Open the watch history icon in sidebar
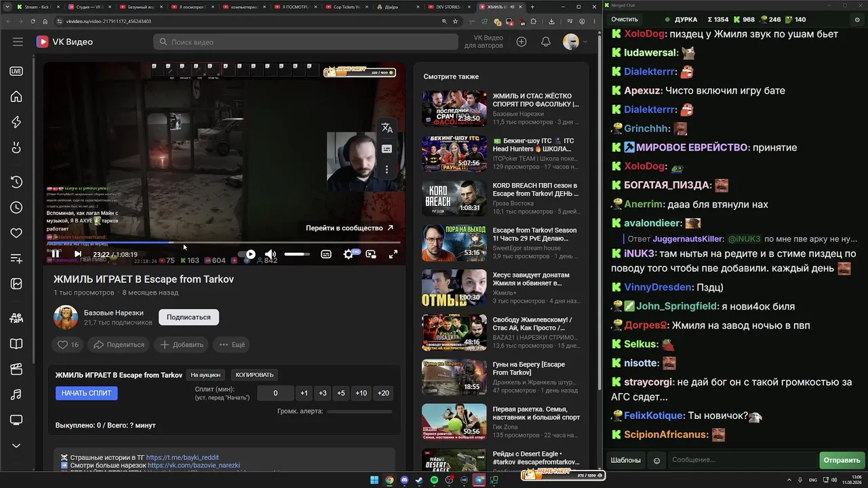 16,182
